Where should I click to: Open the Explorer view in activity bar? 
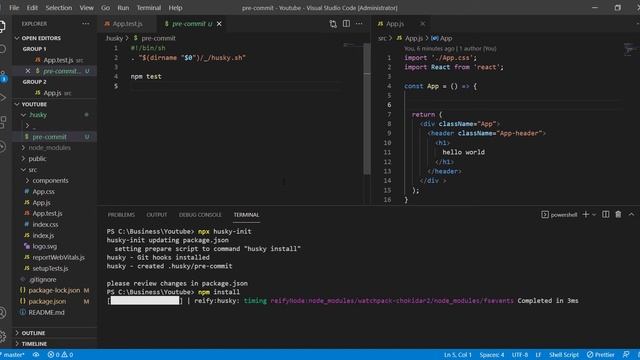[2, 26]
